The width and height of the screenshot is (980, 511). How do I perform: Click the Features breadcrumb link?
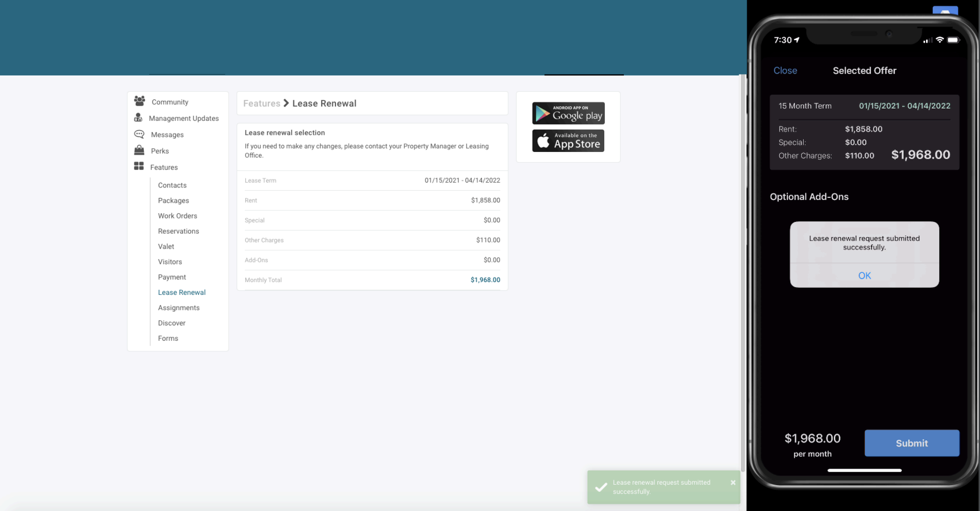click(261, 103)
